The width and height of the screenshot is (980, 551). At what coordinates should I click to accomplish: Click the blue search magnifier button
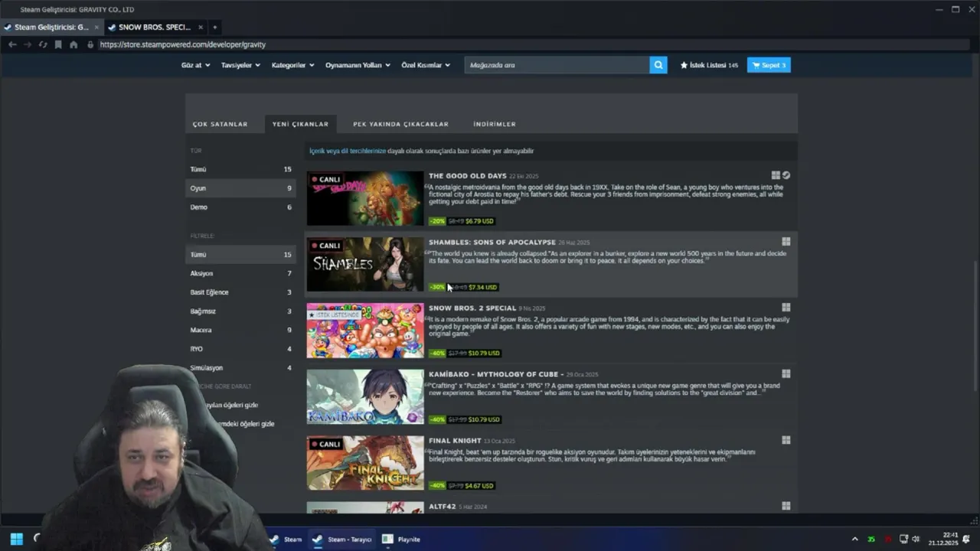[658, 65]
